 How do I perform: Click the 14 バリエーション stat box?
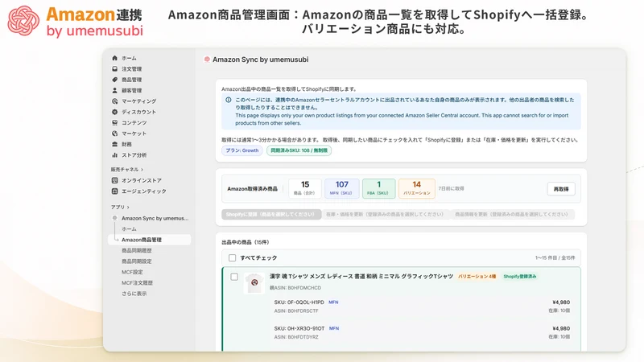(x=416, y=188)
